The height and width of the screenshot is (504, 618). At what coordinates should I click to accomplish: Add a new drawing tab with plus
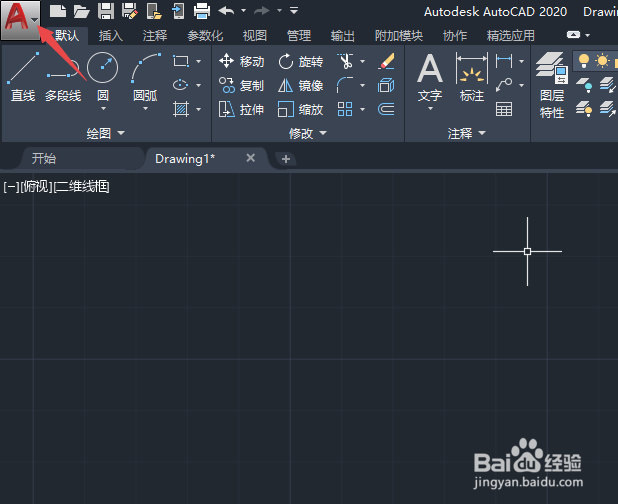tap(286, 159)
